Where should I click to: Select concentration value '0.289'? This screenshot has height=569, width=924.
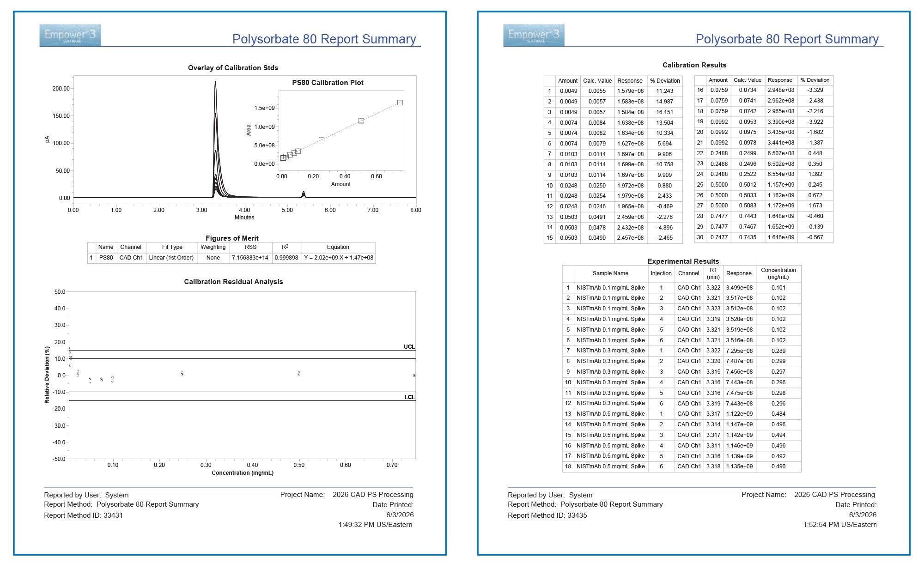(778, 351)
